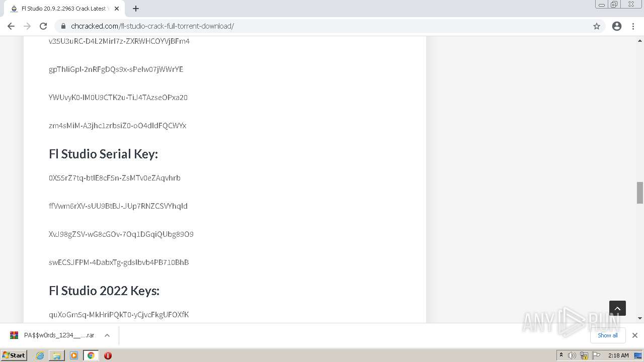Click the rar archive icon in downloads bar
The width and height of the screenshot is (644, 362).
[x=14, y=335]
